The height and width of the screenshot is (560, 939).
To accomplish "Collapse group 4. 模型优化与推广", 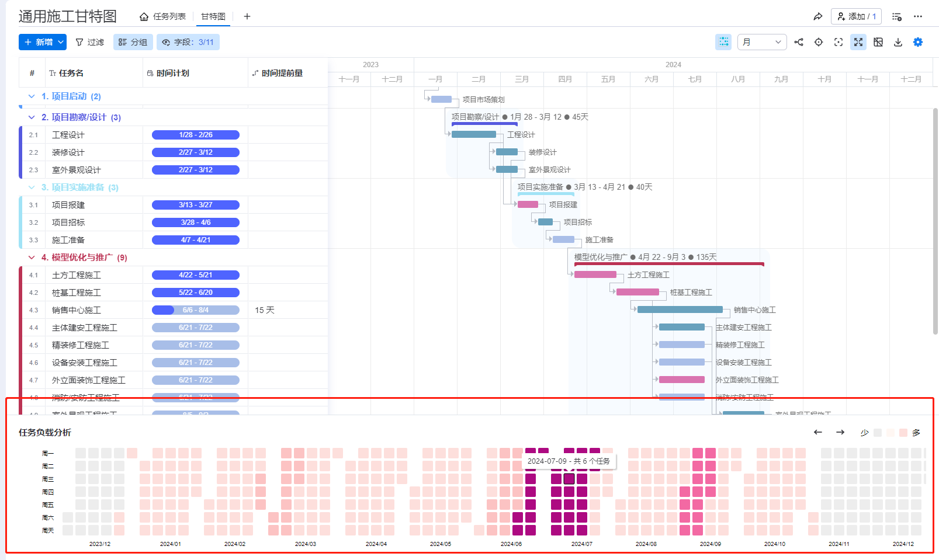I will (x=32, y=258).
